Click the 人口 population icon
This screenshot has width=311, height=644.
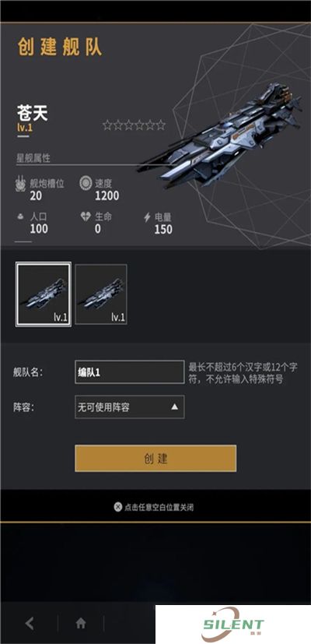(x=20, y=216)
